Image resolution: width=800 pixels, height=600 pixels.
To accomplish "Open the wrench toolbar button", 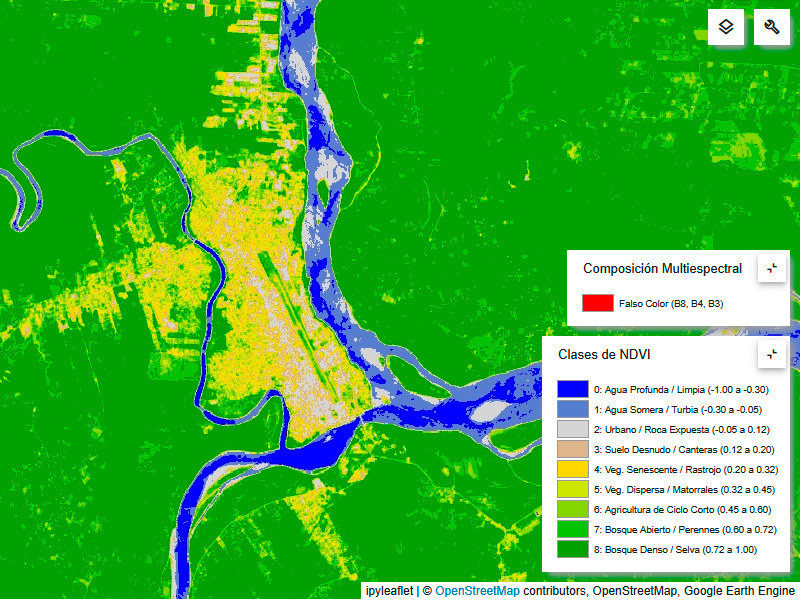I will [771, 27].
